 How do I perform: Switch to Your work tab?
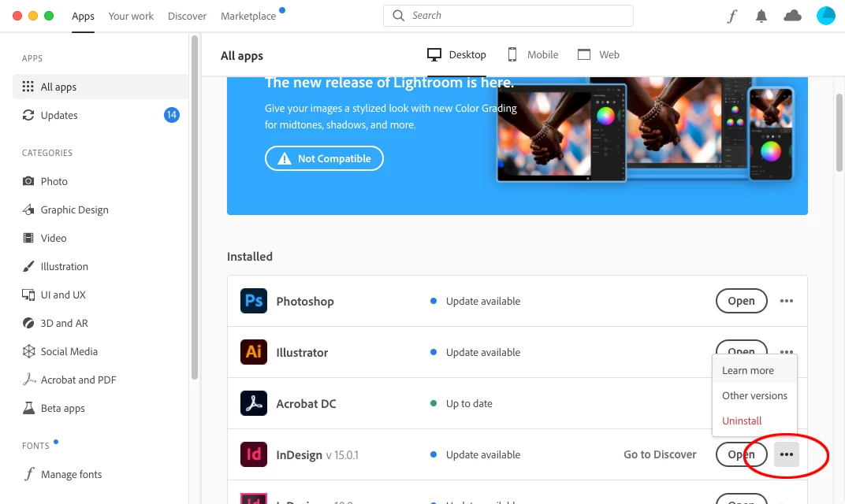coord(131,17)
